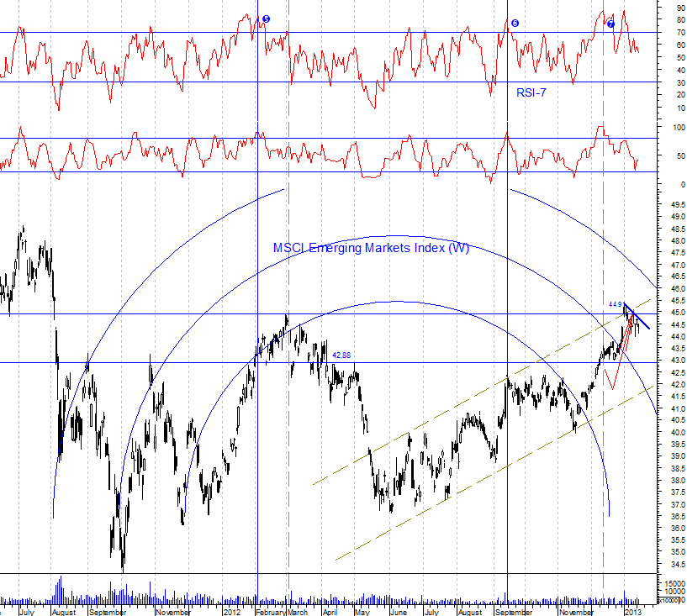This screenshot has height=616, width=687.
Task: Click the 49.5 value on the price axis
Action: [x=678, y=205]
